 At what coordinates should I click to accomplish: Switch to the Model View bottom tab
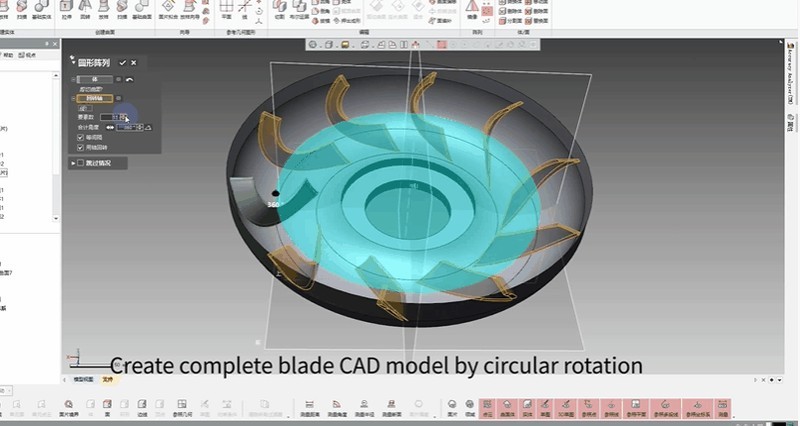coord(84,379)
